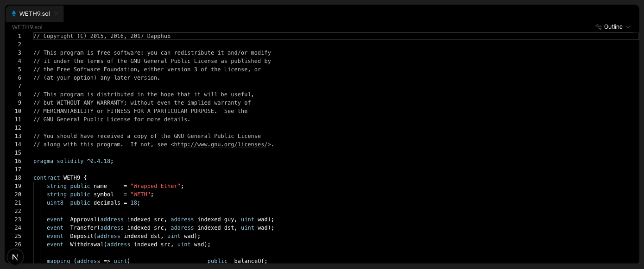
Task: Select the WETH9.sol editor tab
Action: click(35, 13)
